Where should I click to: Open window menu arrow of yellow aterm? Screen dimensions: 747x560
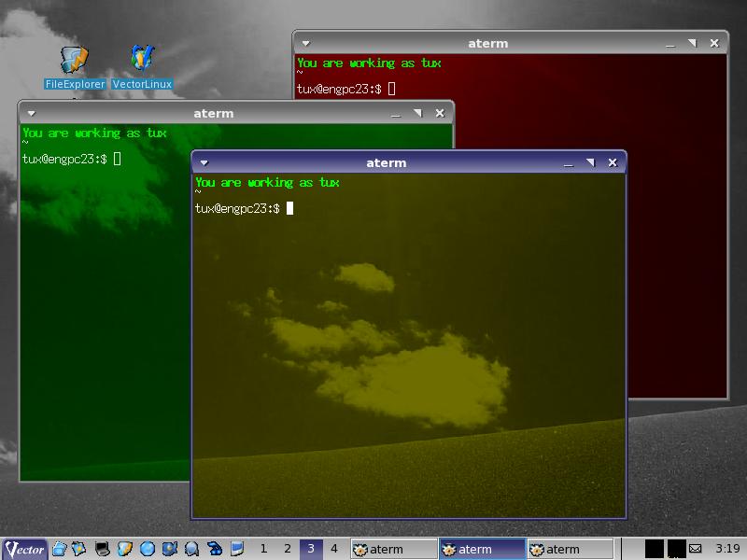[x=204, y=162]
